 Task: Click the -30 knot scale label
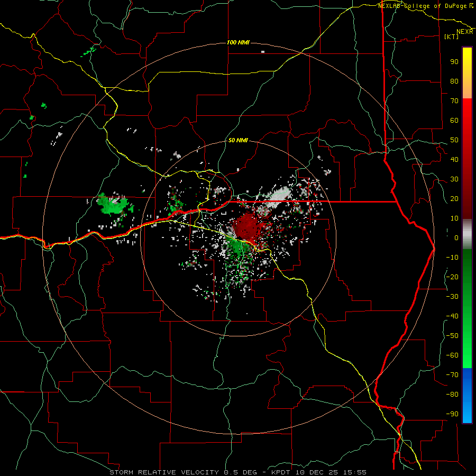point(452,297)
